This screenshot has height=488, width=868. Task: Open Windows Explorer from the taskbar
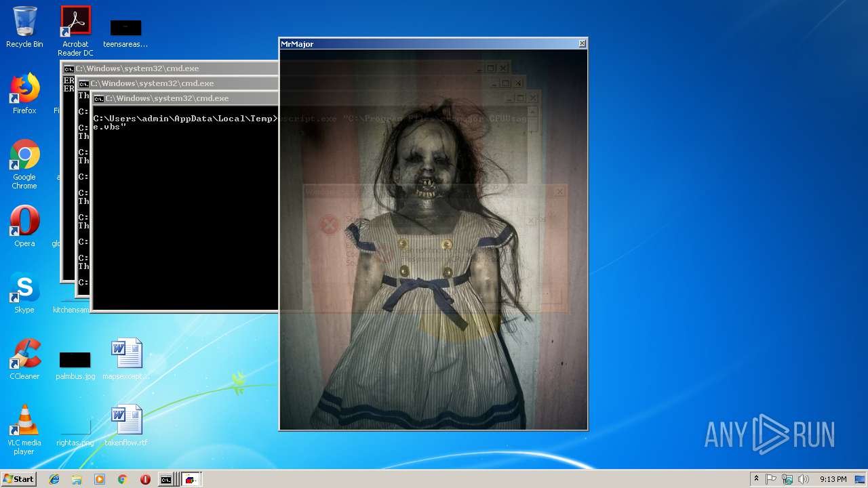77,479
